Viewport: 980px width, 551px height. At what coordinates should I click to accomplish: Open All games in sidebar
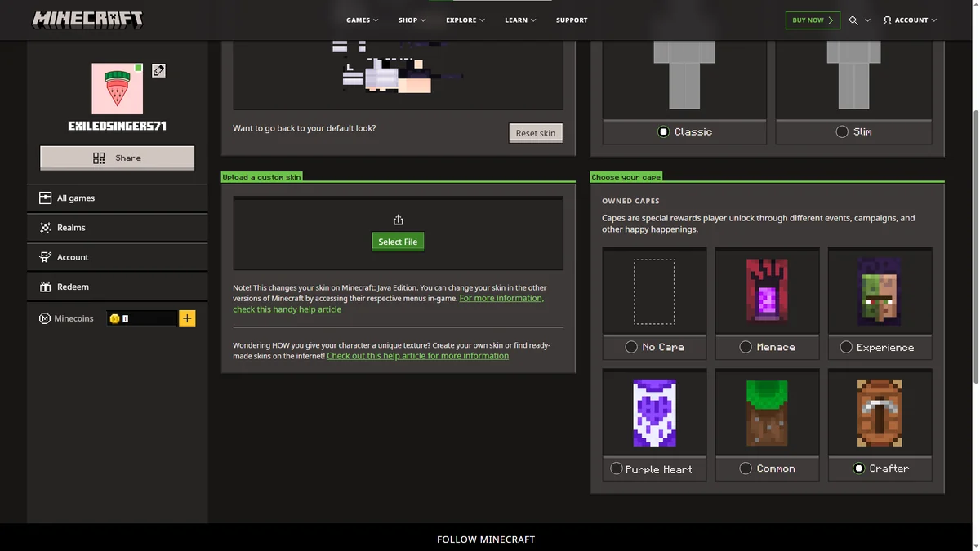(x=118, y=198)
